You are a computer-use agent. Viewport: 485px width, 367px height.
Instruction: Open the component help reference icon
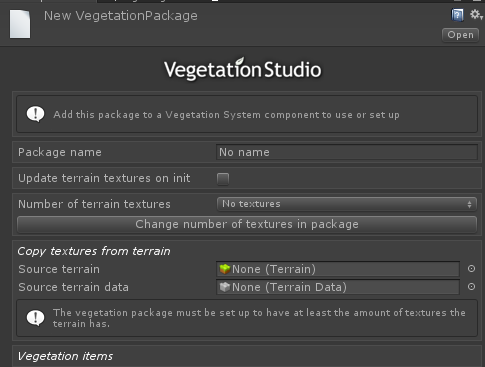coord(457,15)
